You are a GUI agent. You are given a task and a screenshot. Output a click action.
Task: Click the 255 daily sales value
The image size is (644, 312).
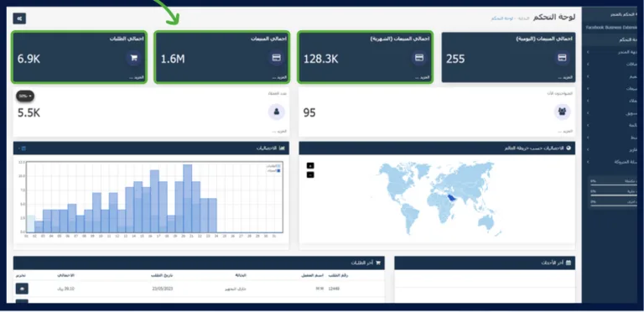[455, 59]
